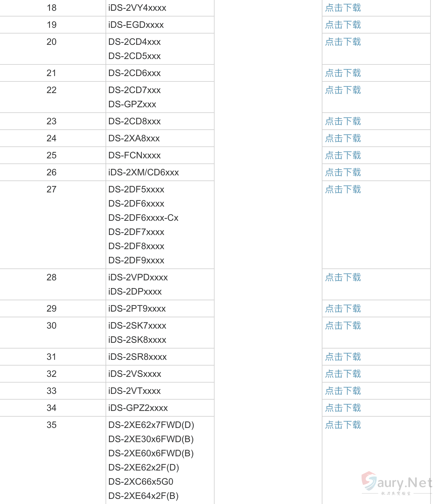Screen dimensions: 441x504
Task: Click download link beside DS-2CD7xxx
Action: click(x=343, y=90)
